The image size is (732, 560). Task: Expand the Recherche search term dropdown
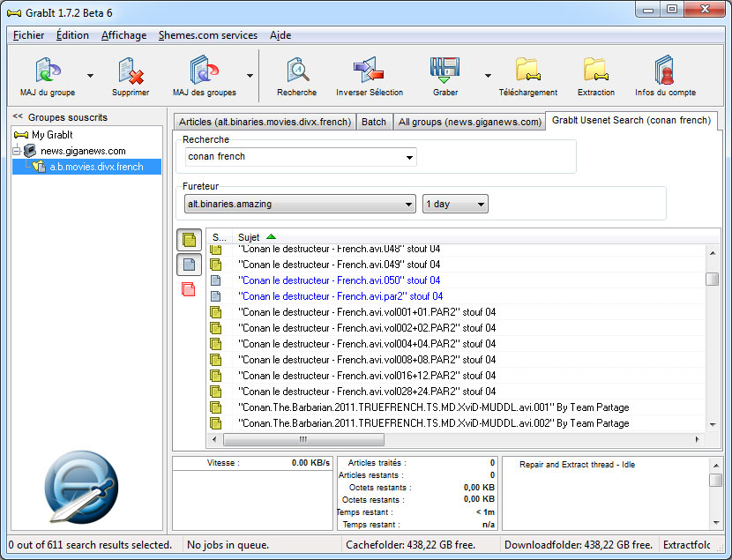tap(409, 157)
